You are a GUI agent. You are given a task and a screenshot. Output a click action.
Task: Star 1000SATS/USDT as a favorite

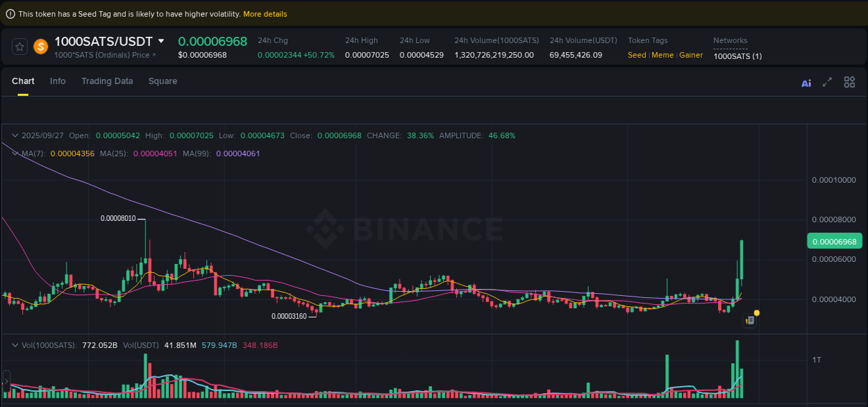coord(19,47)
